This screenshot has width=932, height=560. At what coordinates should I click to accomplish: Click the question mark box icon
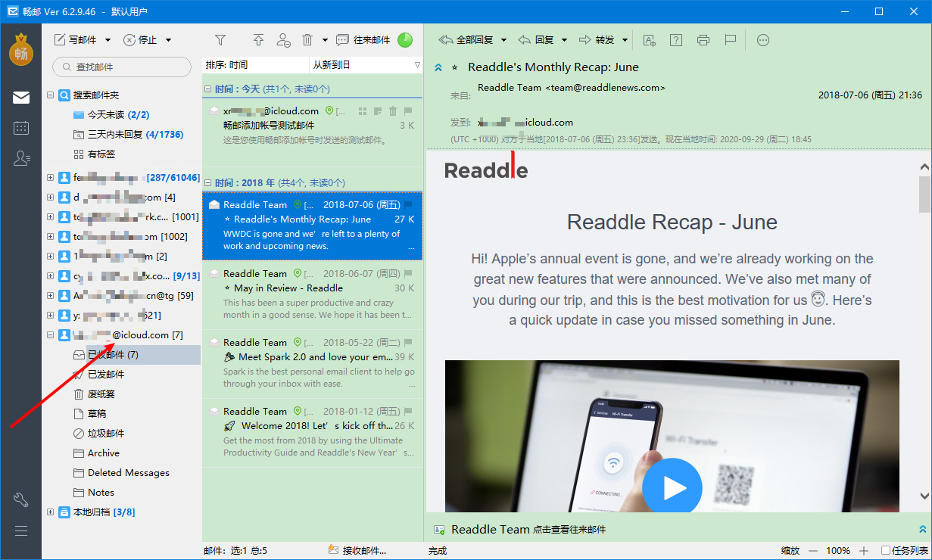tap(676, 40)
